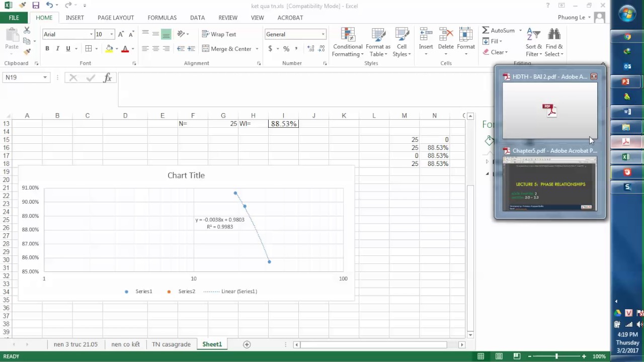Expand the Name Box dropdown arrow
Image resolution: width=644 pixels, height=362 pixels.
(x=45, y=77)
